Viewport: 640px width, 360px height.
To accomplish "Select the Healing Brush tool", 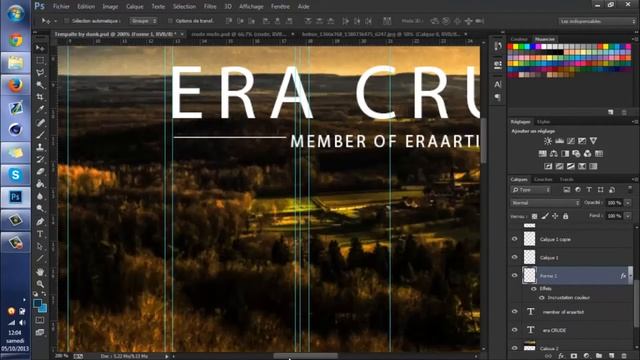I will tap(40, 122).
